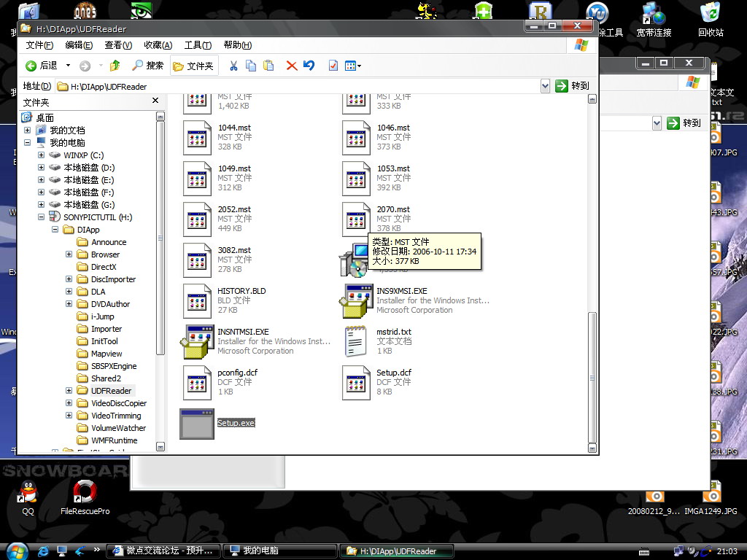
Task: Open the Edit (编辑) menu
Action: 79,45
